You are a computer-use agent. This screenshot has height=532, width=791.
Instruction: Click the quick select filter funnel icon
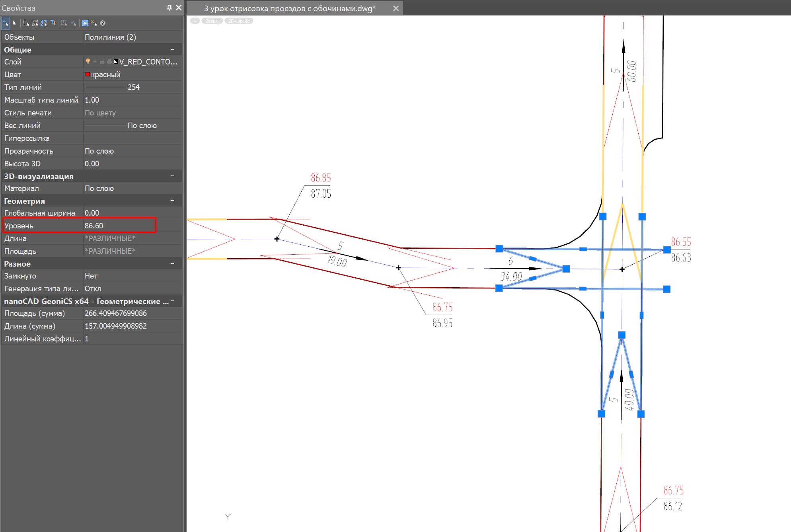(x=53, y=23)
